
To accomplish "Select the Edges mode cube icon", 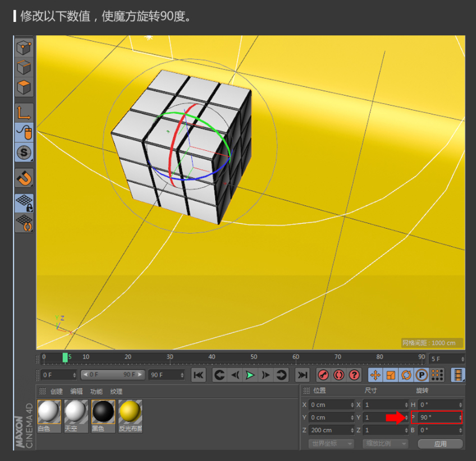I will [x=24, y=68].
